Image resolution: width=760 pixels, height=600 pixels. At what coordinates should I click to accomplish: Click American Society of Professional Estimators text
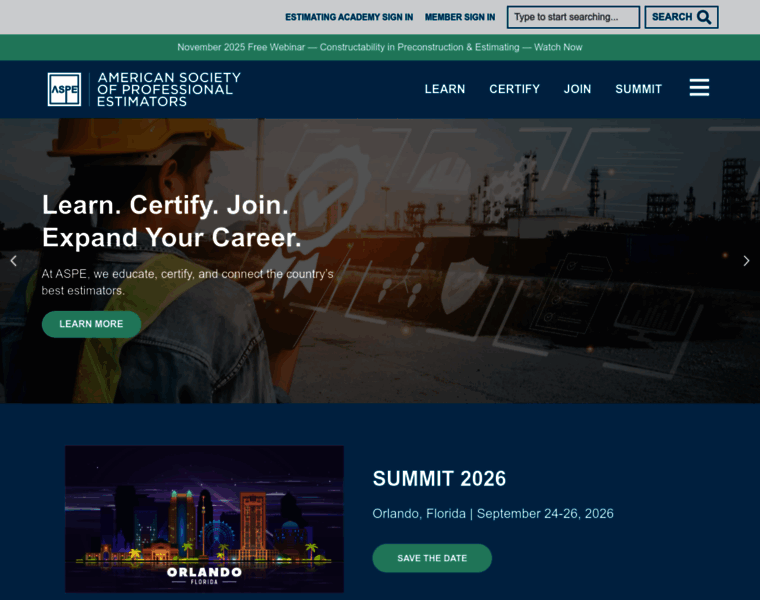click(x=168, y=89)
